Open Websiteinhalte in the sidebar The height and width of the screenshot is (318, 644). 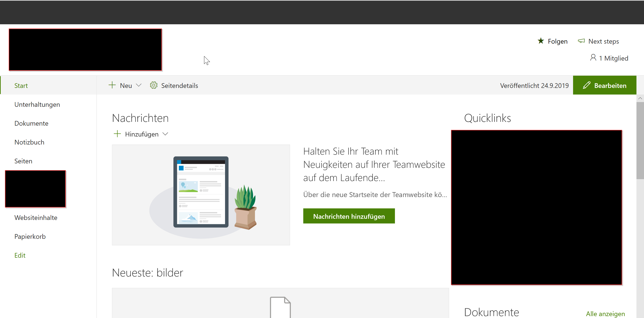coord(36,218)
